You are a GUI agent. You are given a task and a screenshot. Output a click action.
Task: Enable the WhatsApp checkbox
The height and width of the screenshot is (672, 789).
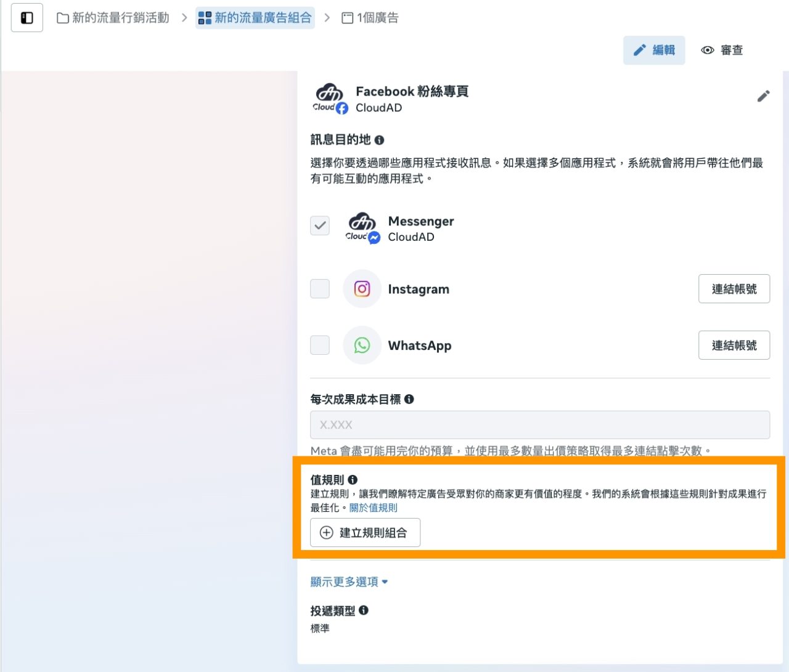(x=320, y=345)
